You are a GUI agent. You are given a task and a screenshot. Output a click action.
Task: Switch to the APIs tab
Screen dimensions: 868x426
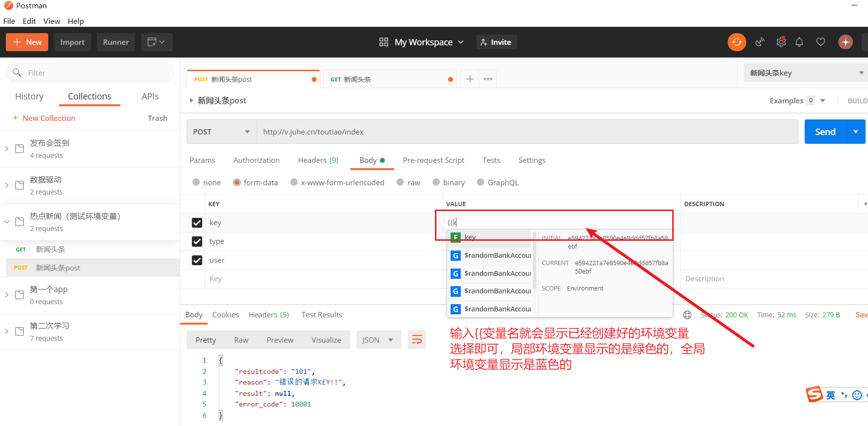[150, 96]
